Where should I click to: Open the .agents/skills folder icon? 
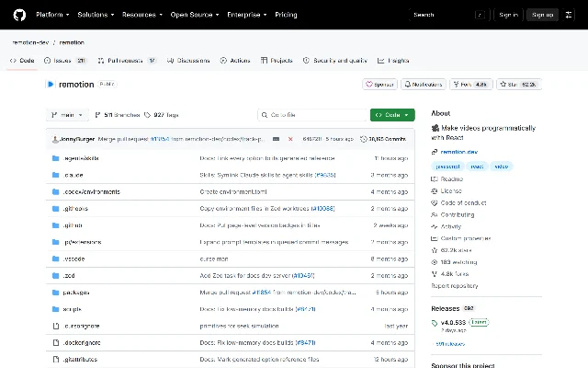pyautogui.click(x=56, y=158)
